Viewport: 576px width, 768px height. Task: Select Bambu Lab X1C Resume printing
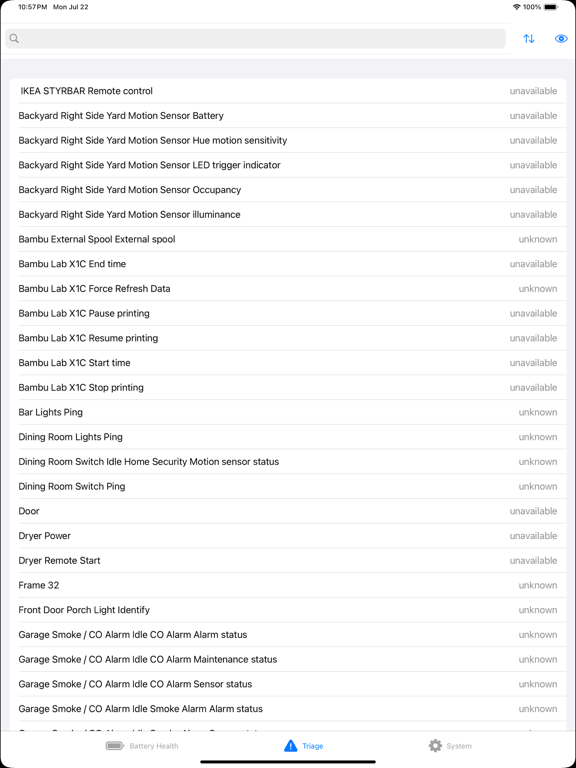coord(288,338)
